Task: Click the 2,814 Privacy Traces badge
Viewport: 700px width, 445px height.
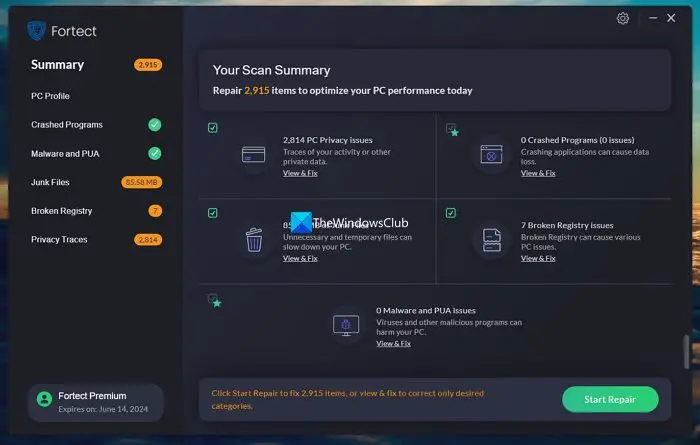Action: pos(148,240)
